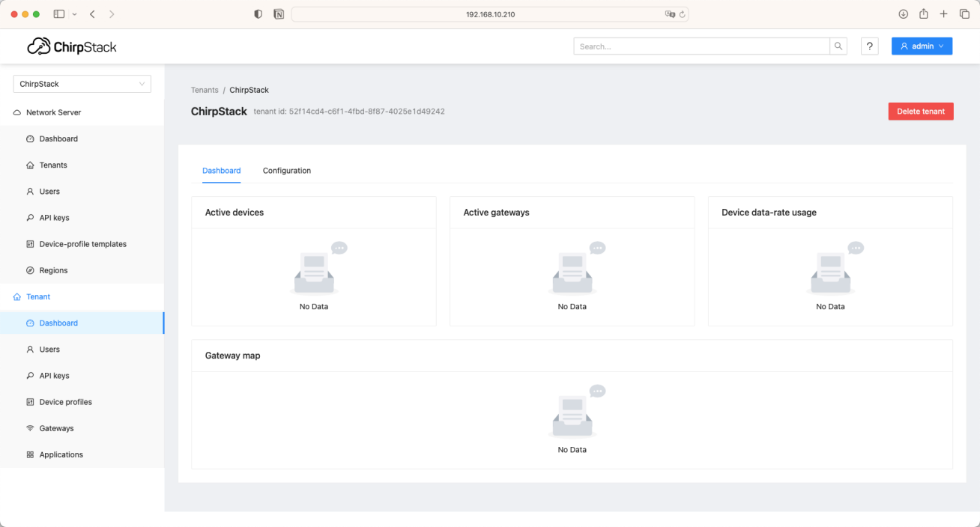
Task: Go to Device-profile templates in sidebar
Action: (82, 244)
